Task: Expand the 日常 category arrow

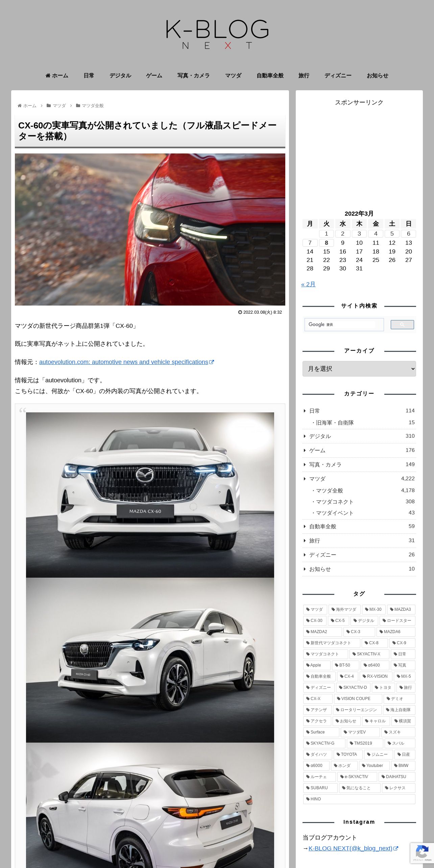Action: [305, 411]
